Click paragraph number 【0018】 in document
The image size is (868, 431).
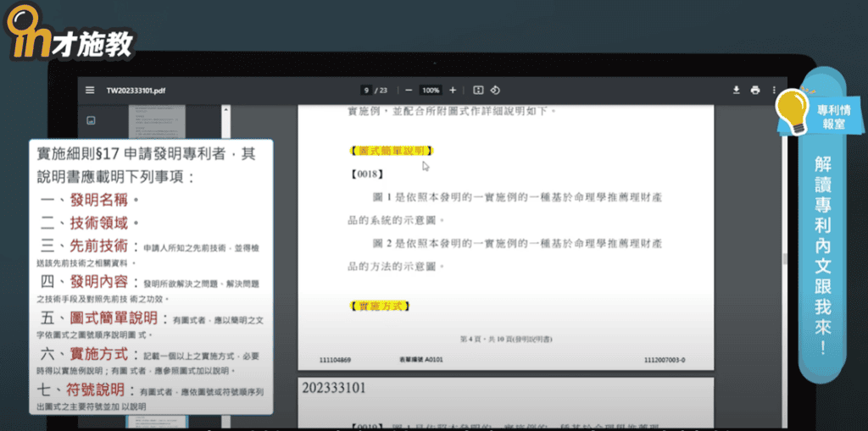[x=367, y=174]
